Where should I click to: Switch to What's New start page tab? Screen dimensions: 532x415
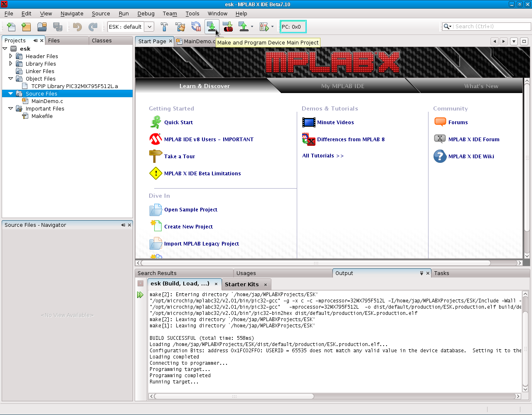pyautogui.click(x=481, y=86)
